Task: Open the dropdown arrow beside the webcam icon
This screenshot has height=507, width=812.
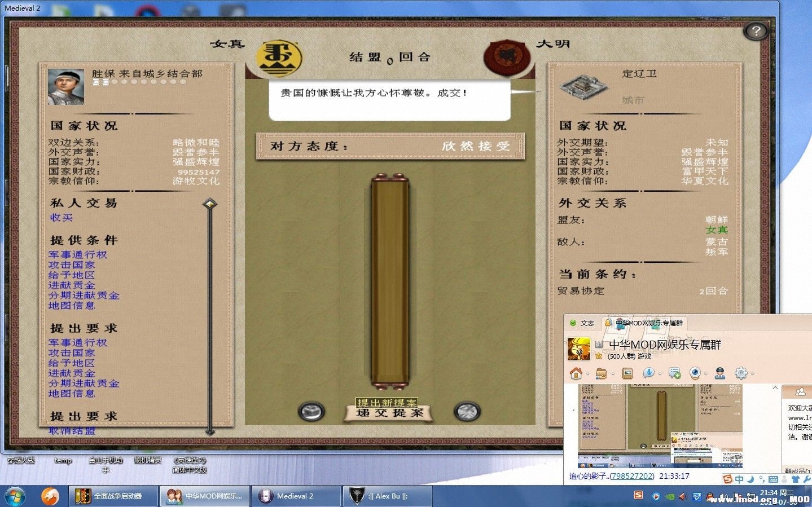Action: tap(705, 373)
